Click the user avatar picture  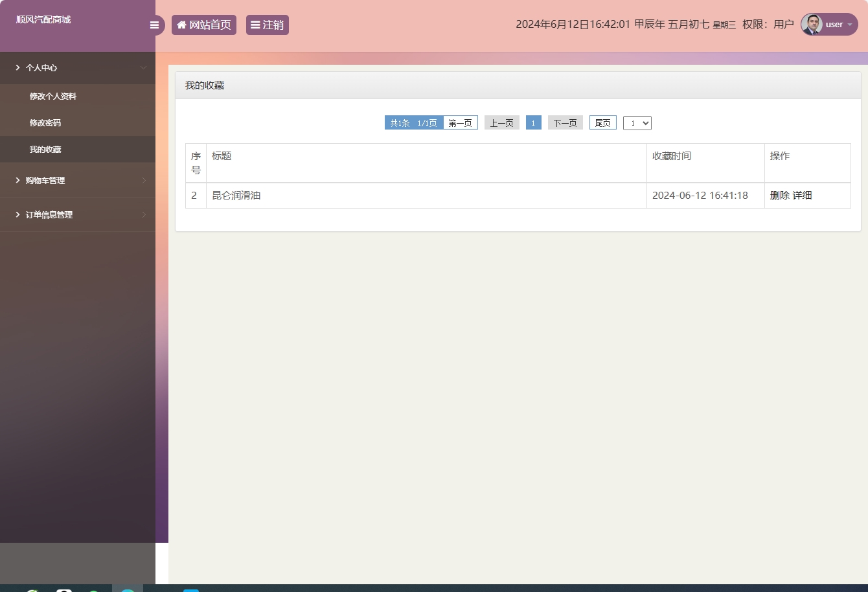click(x=812, y=25)
